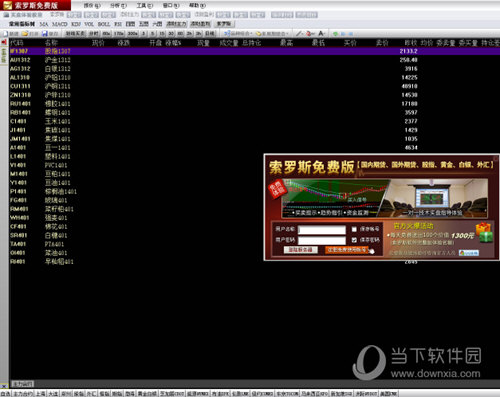
Task: Toggle the save account checkbox
Action: click(354, 229)
